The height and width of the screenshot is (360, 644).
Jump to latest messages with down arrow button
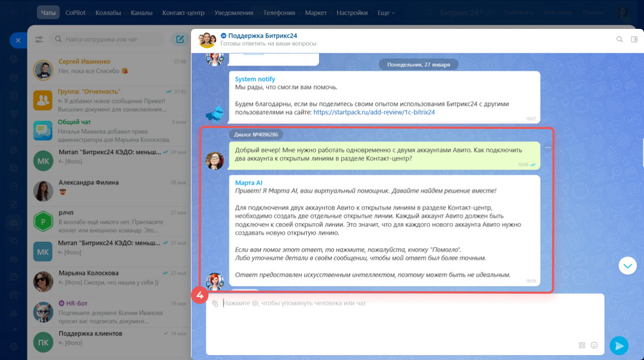tap(627, 266)
